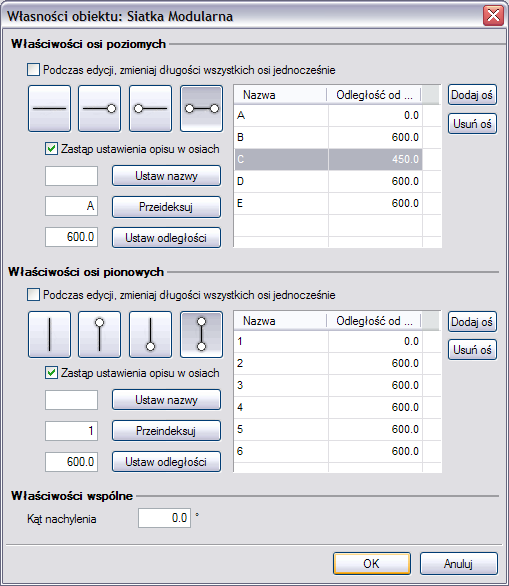Viewport: 509px width, 586px height.
Task: Select vertical axis with top marker
Action: (99, 334)
